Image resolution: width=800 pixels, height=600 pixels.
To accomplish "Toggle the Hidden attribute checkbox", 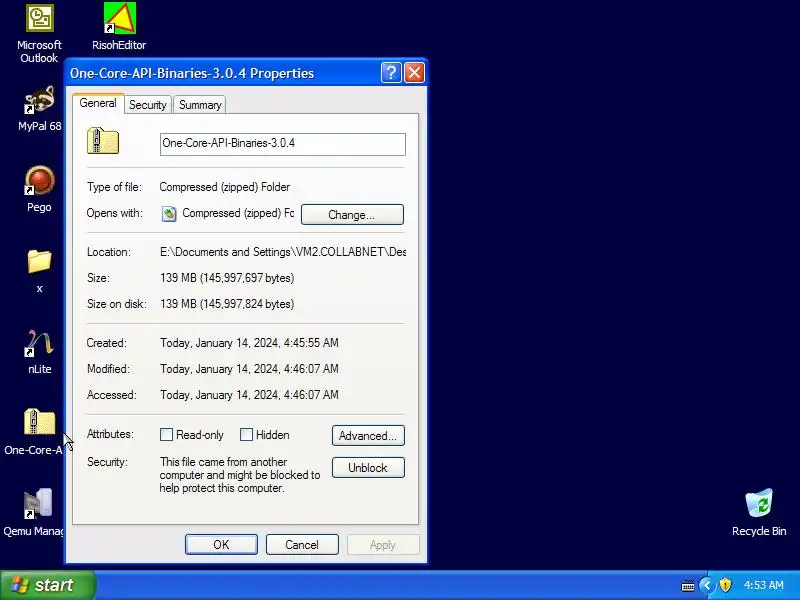I will (246, 435).
